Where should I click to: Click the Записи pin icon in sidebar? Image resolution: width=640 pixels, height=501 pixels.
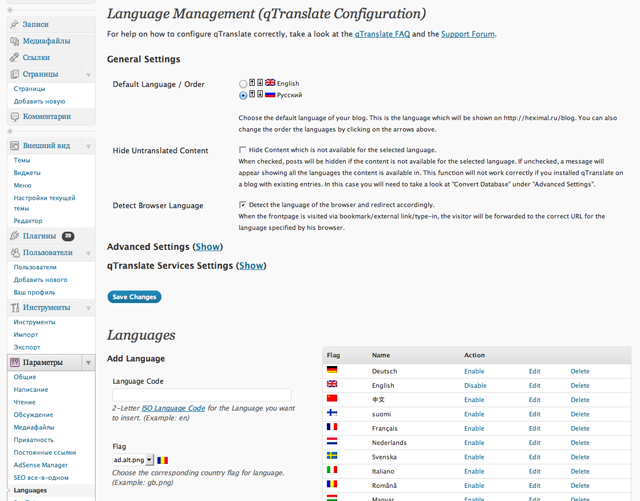click(15, 24)
